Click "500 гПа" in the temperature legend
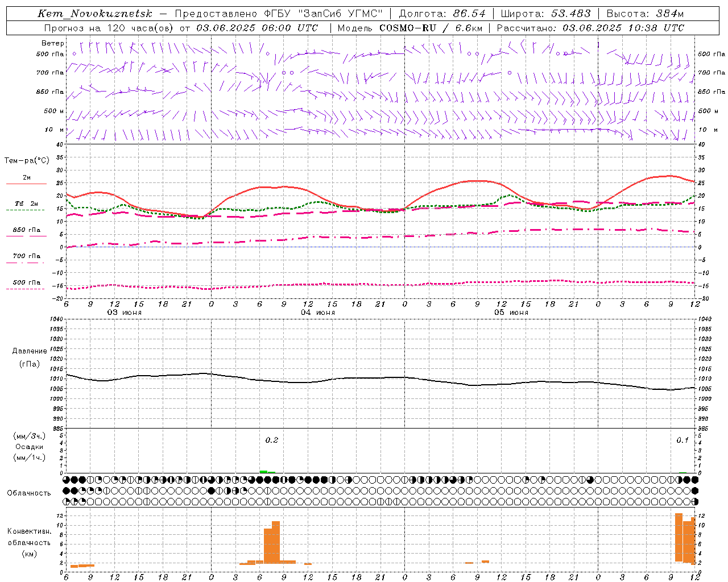This screenshot has height=582, width=728. (x=27, y=282)
